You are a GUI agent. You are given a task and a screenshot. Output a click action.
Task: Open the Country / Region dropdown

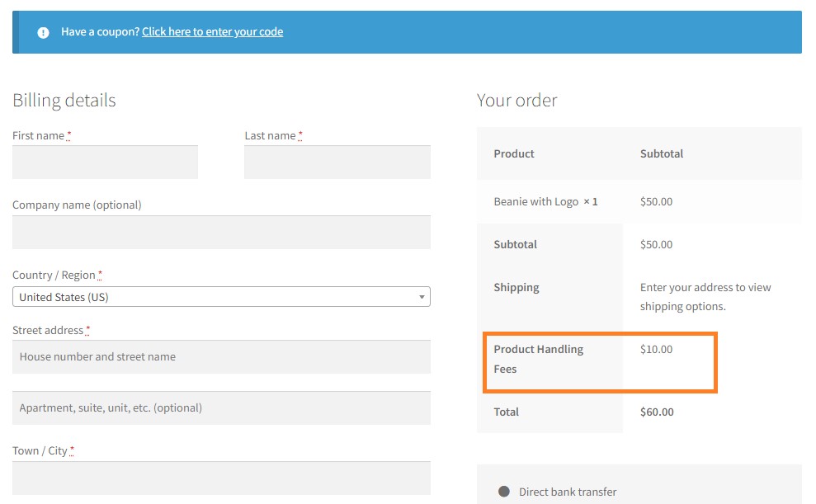[221, 297]
